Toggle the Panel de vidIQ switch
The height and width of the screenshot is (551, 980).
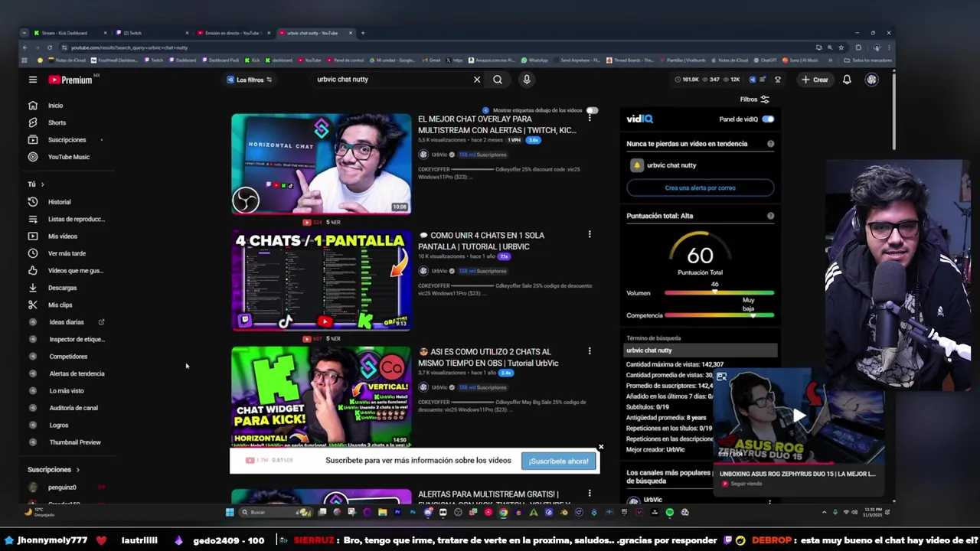pos(768,119)
